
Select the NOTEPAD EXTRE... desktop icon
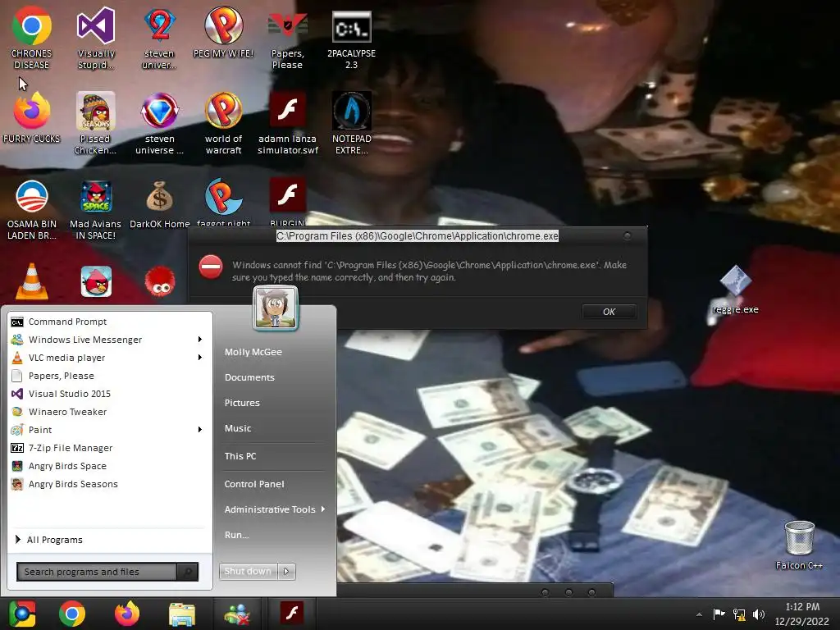tap(351, 123)
